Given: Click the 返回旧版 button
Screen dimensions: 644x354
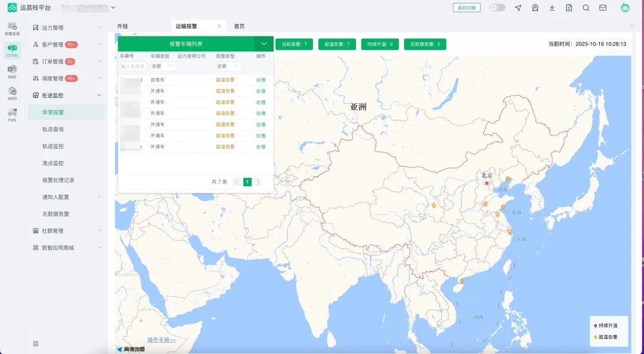Looking at the screenshot, I should 466,7.
